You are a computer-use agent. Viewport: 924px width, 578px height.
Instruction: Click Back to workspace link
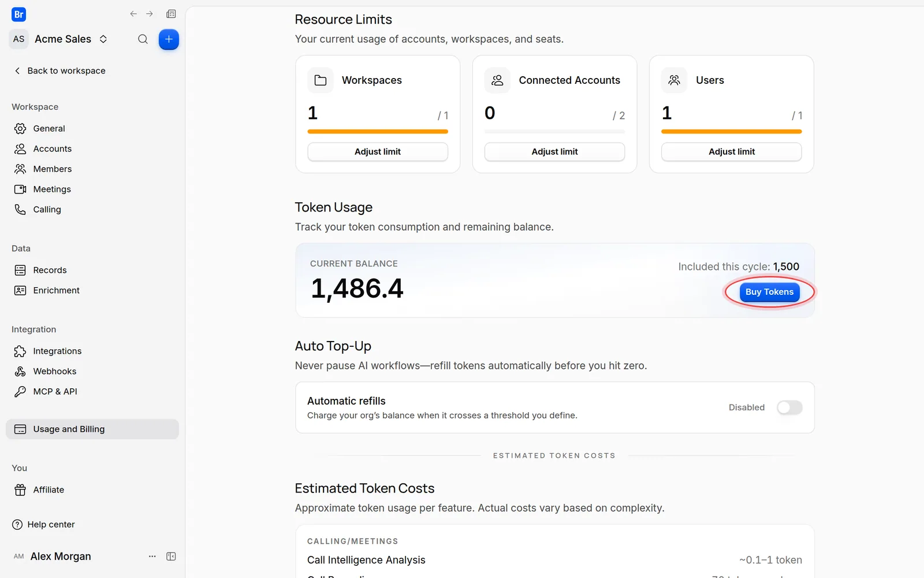(x=59, y=71)
